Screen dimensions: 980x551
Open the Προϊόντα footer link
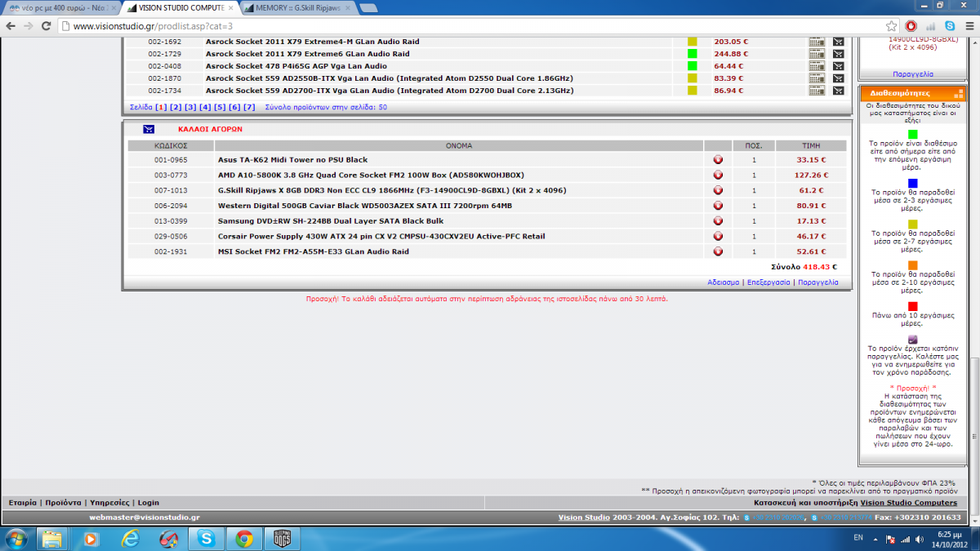[63, 502]
